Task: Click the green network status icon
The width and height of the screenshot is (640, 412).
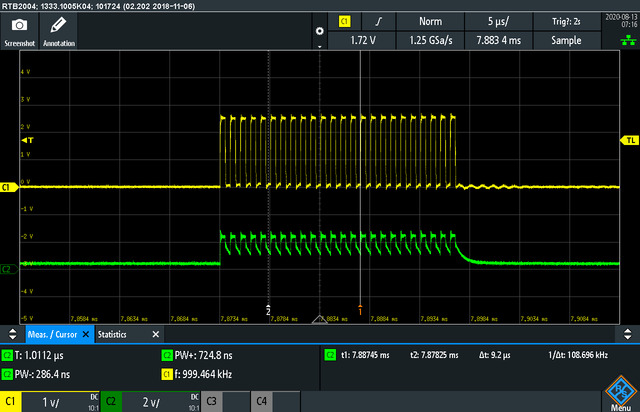Action: coord(628,40)
